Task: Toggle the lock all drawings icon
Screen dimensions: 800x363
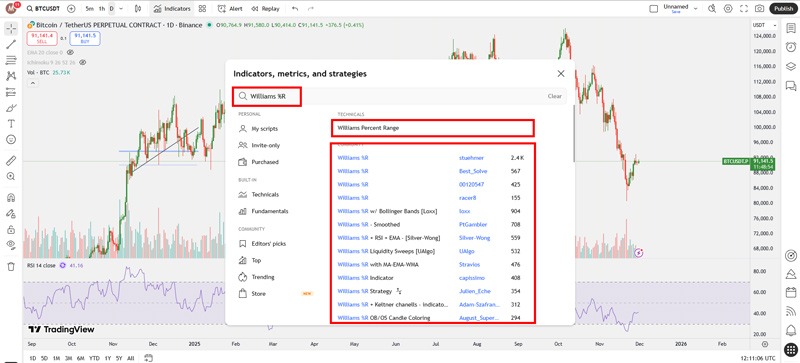Action: click(11, 229)
